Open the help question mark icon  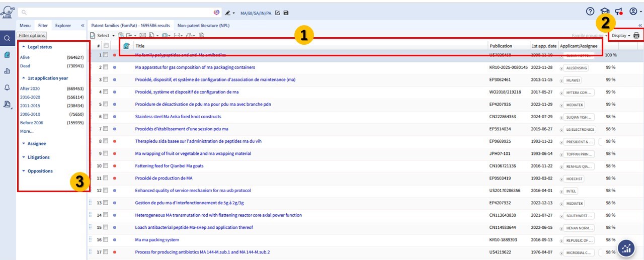pyautogui.click(x=590, y=12)
